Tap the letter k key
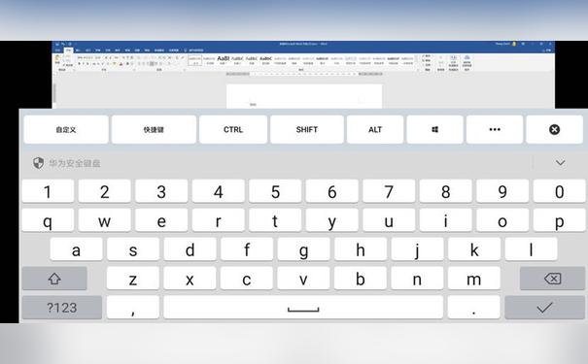This screenshot has width=588, height=364. point(474,249)
